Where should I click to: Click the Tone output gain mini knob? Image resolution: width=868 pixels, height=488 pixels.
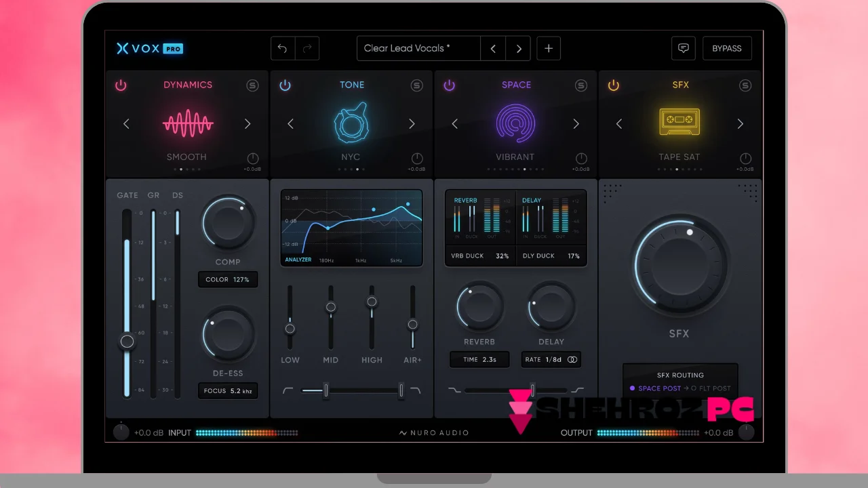pos(417,158)
